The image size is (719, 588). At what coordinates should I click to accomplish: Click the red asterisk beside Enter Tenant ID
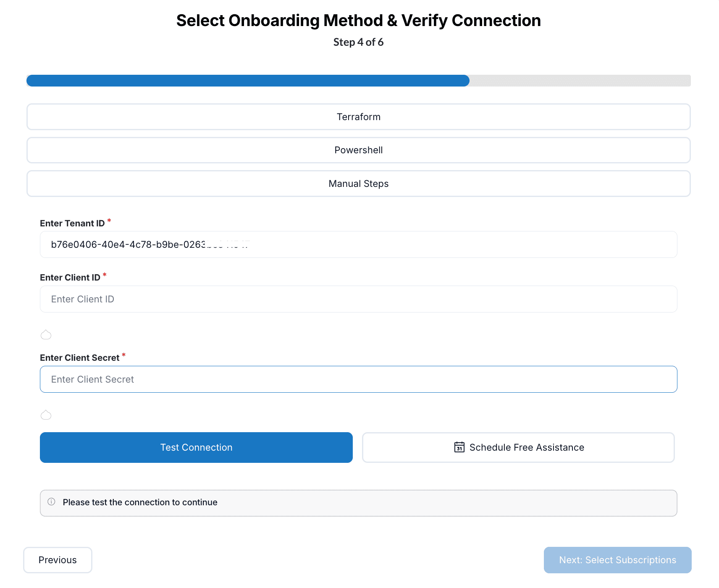click(x=109, y=220)
